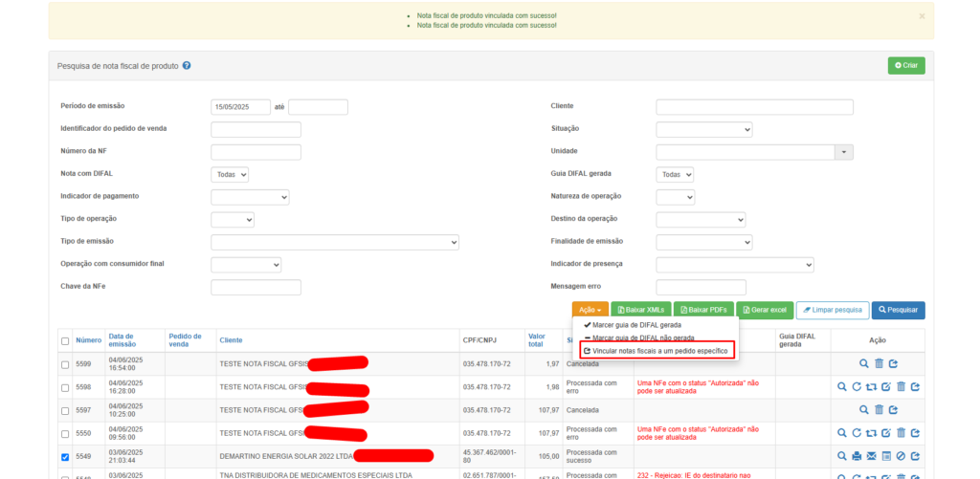Screen dimensions: 980x479
Task: Choose 'Vincular notas fiscais a um pedido específico'
Action: 660,351
